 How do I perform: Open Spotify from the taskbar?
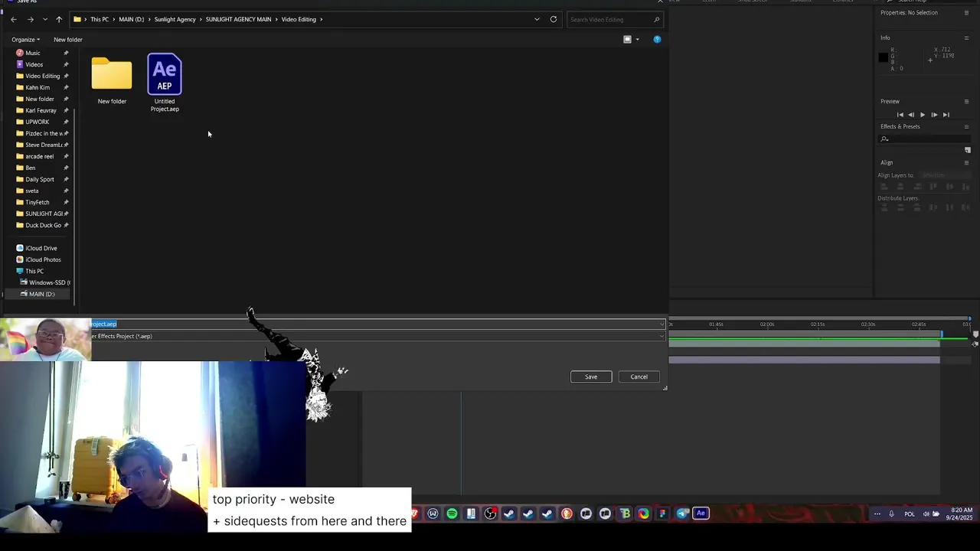[x=452, y=514]
